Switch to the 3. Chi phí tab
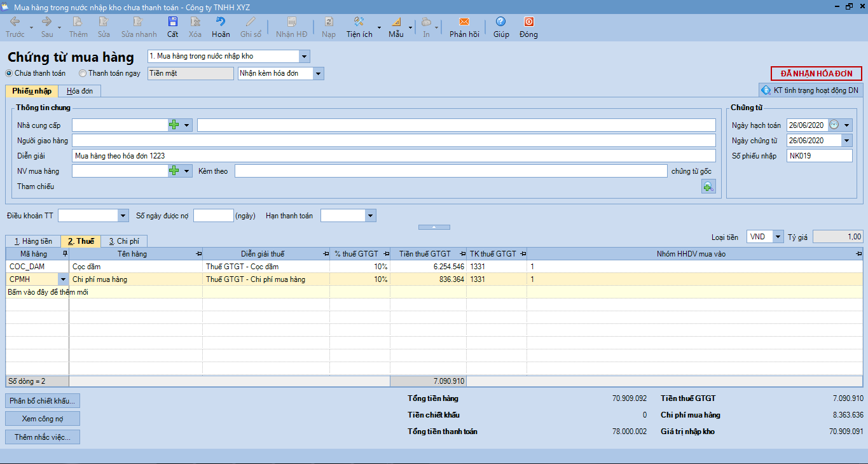The height and width of the screenshot is (464, 868). [124, 241]
